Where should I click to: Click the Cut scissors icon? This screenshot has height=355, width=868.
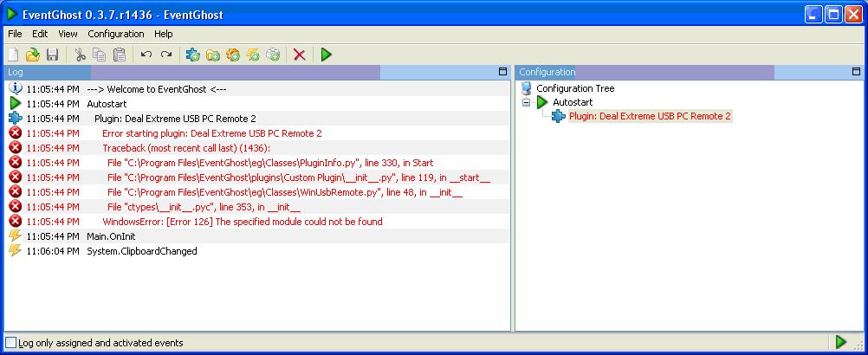pyautogui.click(x=80, y=55)
